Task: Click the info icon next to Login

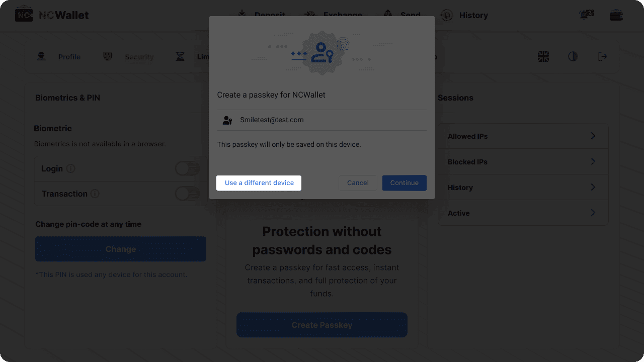Action: pos(71,168)
